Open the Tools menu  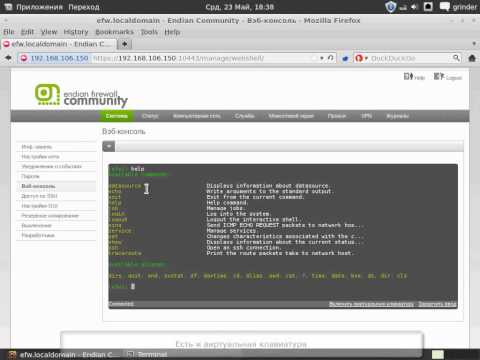coord(149,32)
